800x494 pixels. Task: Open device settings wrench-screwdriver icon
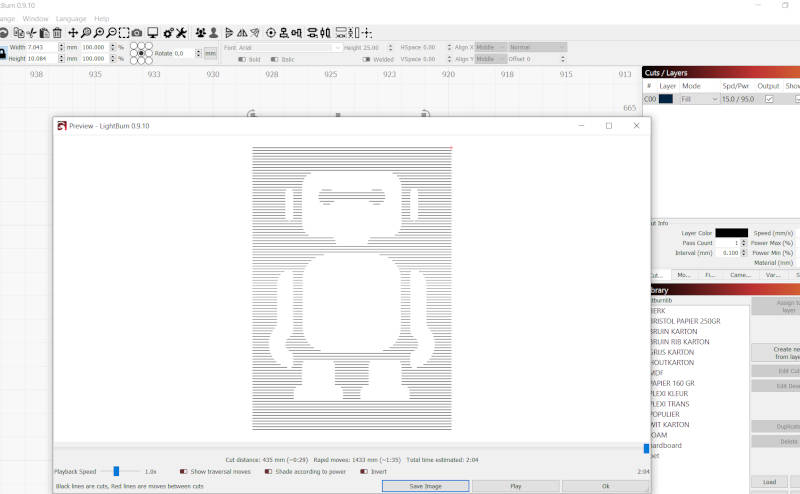coord(181,33)
